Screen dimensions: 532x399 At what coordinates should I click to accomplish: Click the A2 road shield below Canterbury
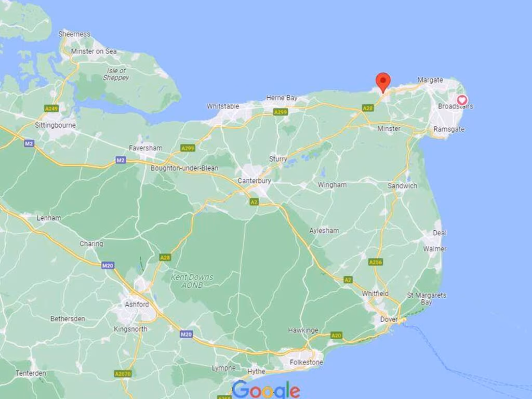(254, 202)
